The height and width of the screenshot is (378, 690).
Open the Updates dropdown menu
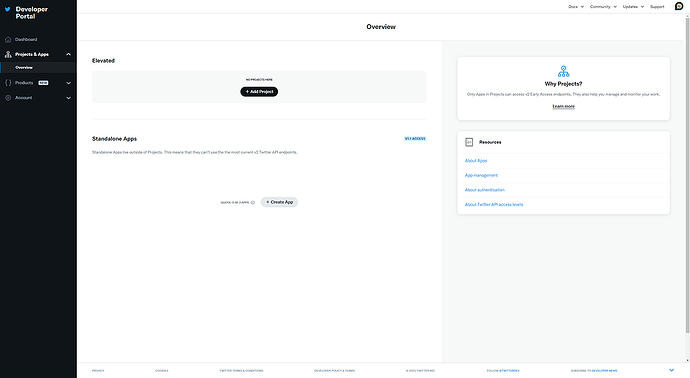point(633,7)
